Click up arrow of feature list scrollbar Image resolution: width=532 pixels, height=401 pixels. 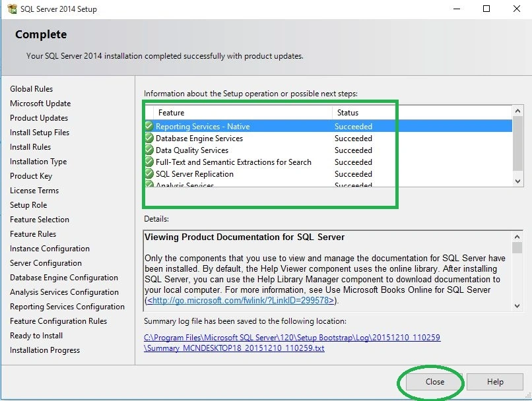click(x=517, y=111)
